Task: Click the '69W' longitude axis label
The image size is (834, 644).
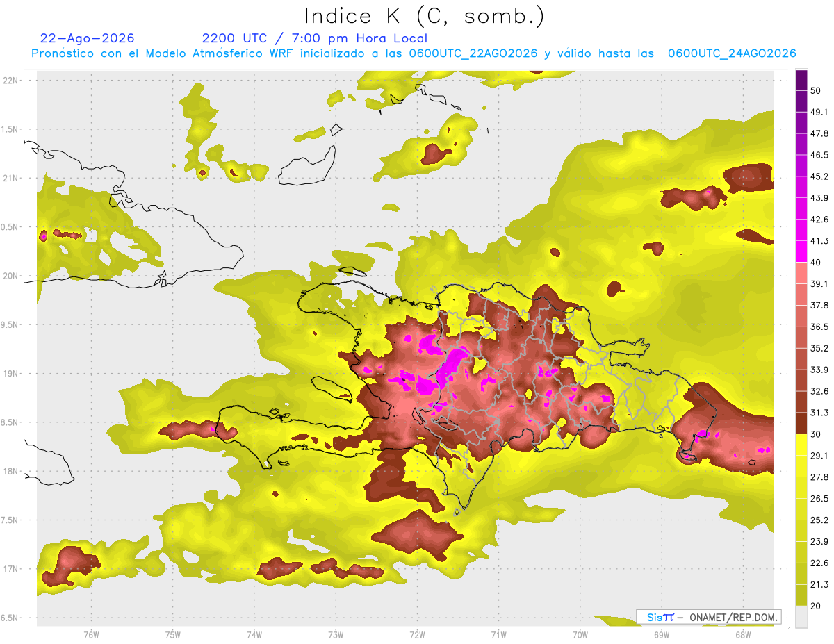Action: coord(662,635)
